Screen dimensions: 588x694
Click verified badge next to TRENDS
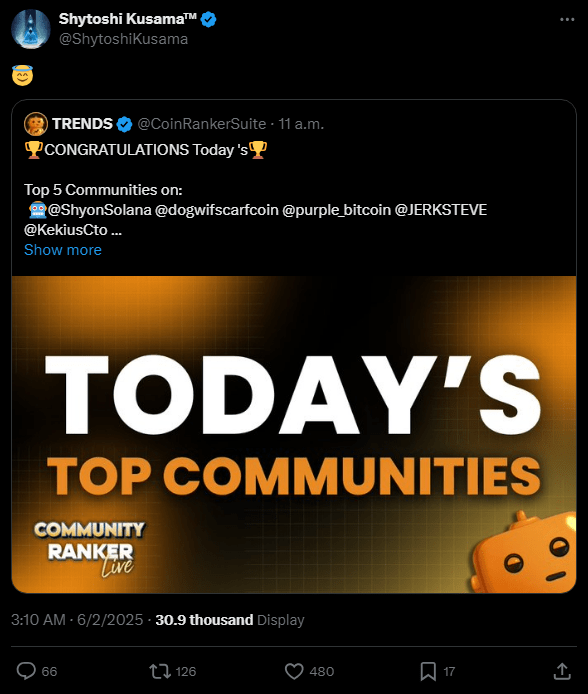[x=124, y=124]
